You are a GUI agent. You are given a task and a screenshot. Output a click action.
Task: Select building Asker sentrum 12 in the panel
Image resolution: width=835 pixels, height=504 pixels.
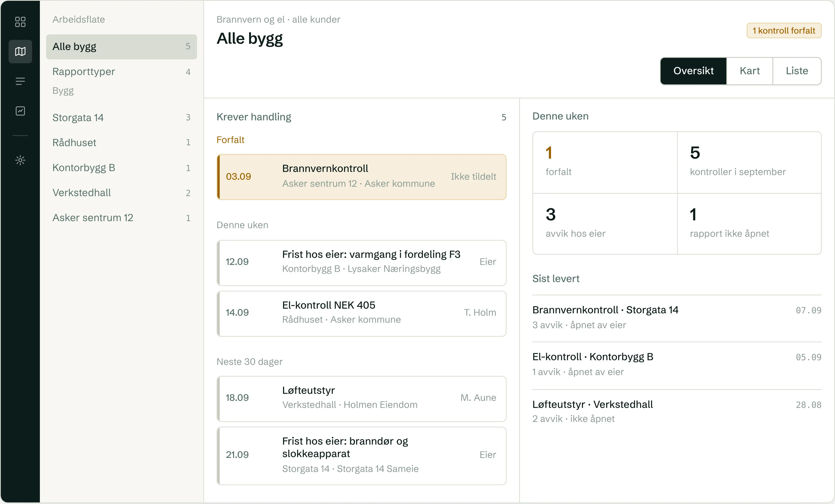(121, 218)
